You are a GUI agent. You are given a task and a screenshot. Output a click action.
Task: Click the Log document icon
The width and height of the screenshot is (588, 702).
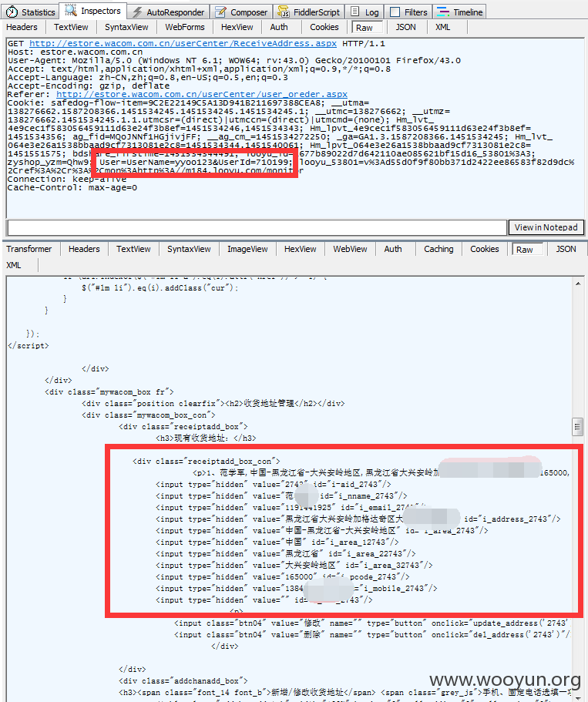(354, 12)
